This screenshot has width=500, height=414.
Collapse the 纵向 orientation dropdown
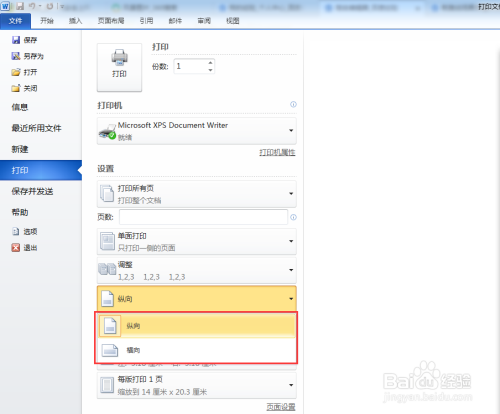197,299
